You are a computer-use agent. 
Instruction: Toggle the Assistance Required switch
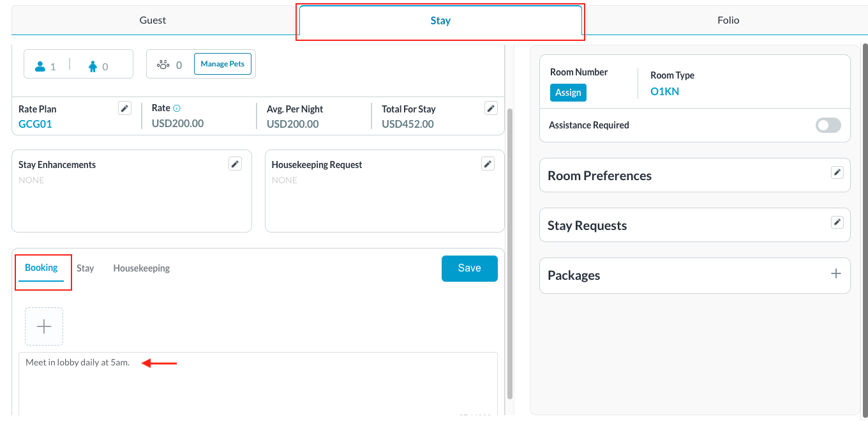(x=828, y=125)
